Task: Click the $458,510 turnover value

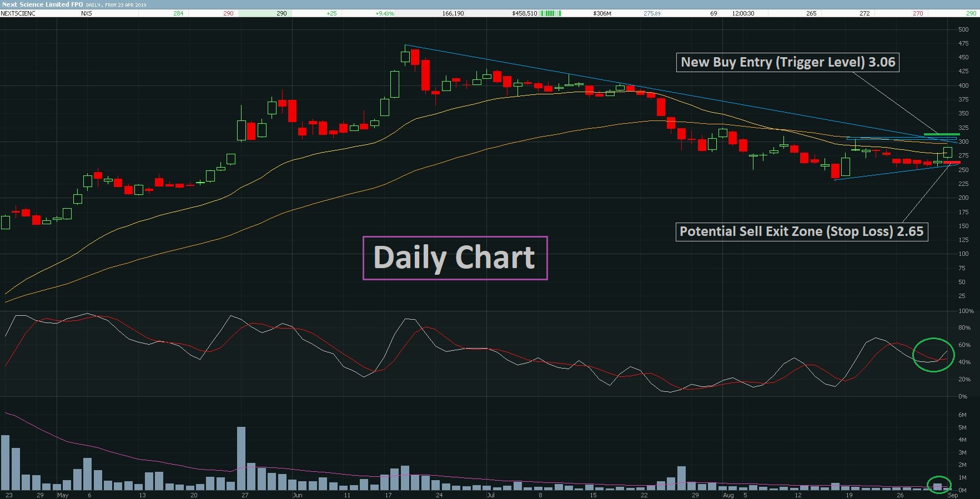Action: [525, 13]
